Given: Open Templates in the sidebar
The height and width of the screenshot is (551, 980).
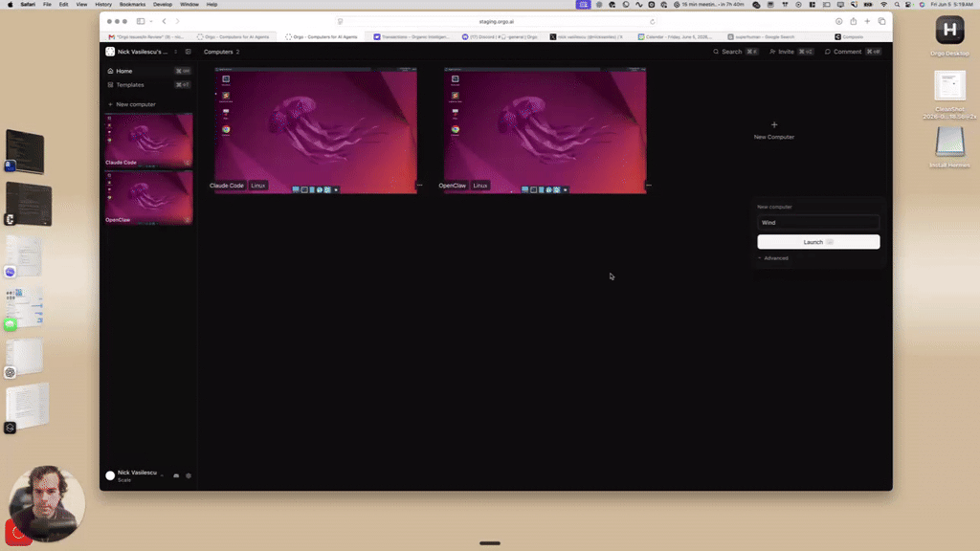Looking at the screenshot, I should pos(148,85).
